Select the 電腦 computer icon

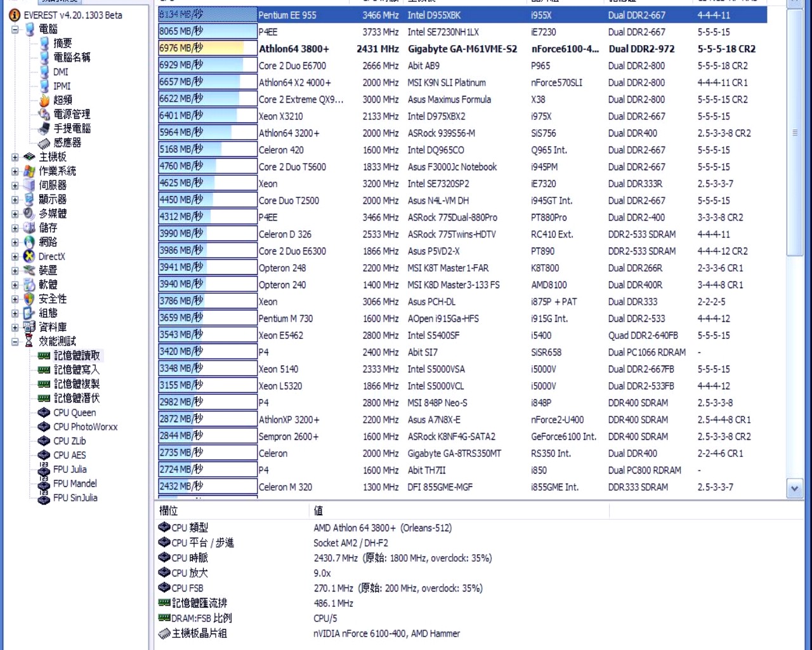click(x=29, y=29)
